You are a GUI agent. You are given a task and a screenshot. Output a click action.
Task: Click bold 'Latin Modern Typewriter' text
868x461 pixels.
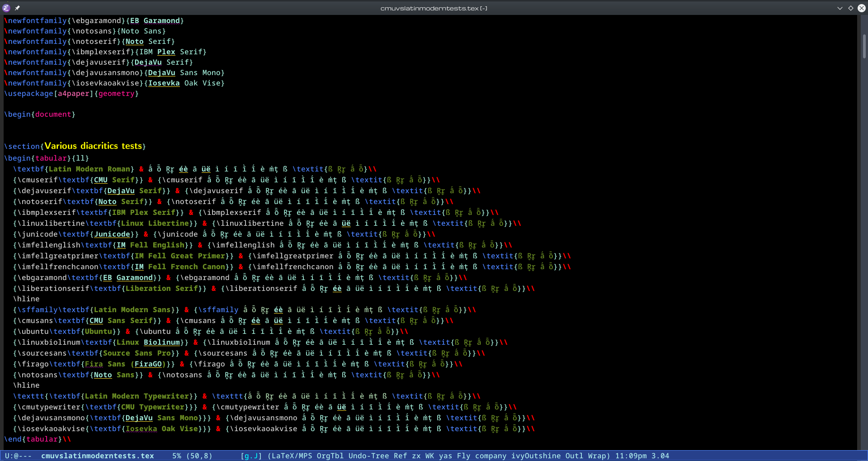[x=137, y=396]
